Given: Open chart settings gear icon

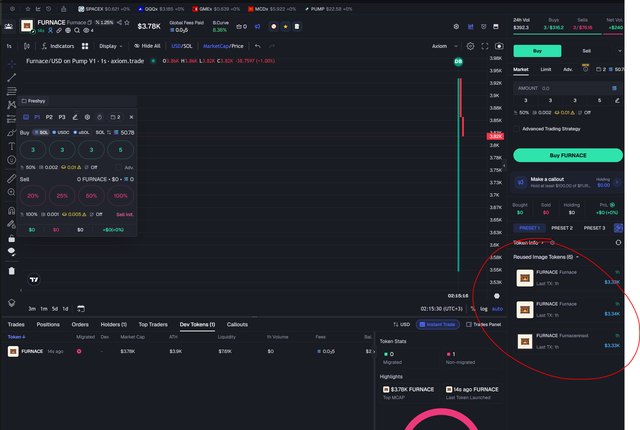Looking at the screenshot, I should tap(470, 46).
